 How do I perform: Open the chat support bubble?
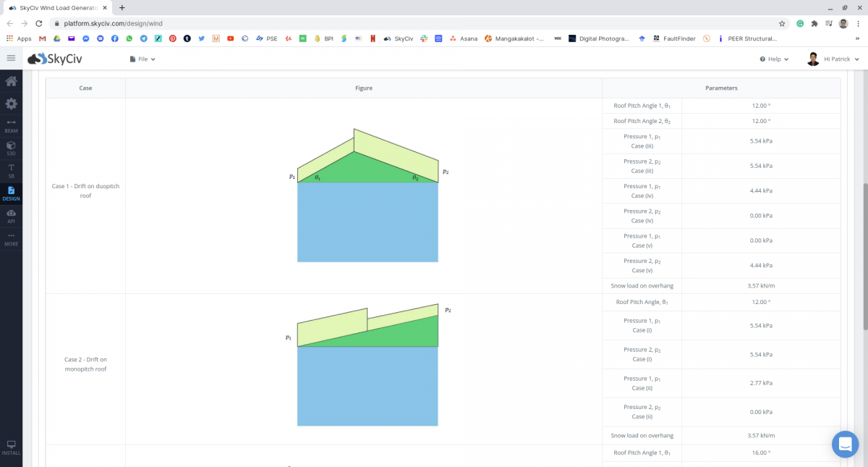tap(845, 444)
